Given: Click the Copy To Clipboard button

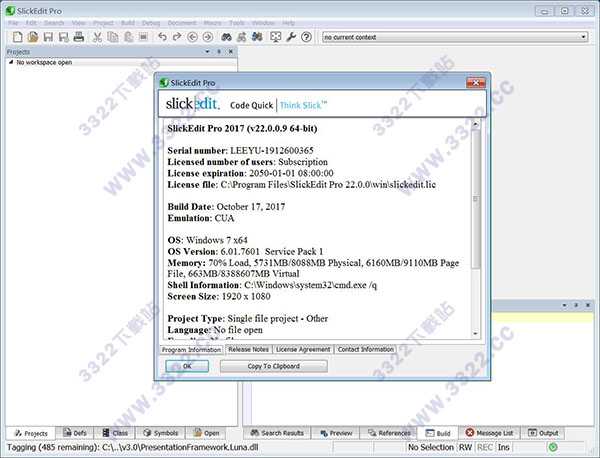Looking at the screenshot, I should coord(273,366).
